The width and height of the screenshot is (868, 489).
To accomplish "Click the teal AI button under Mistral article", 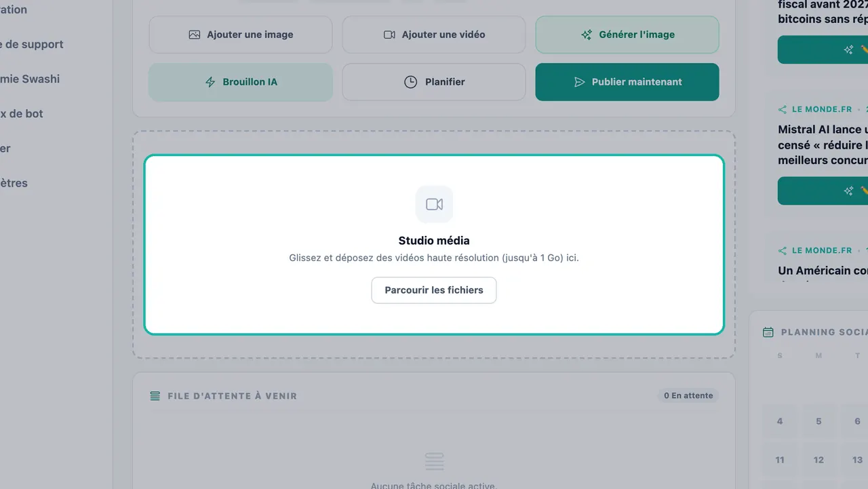I will tap(823, 191).
